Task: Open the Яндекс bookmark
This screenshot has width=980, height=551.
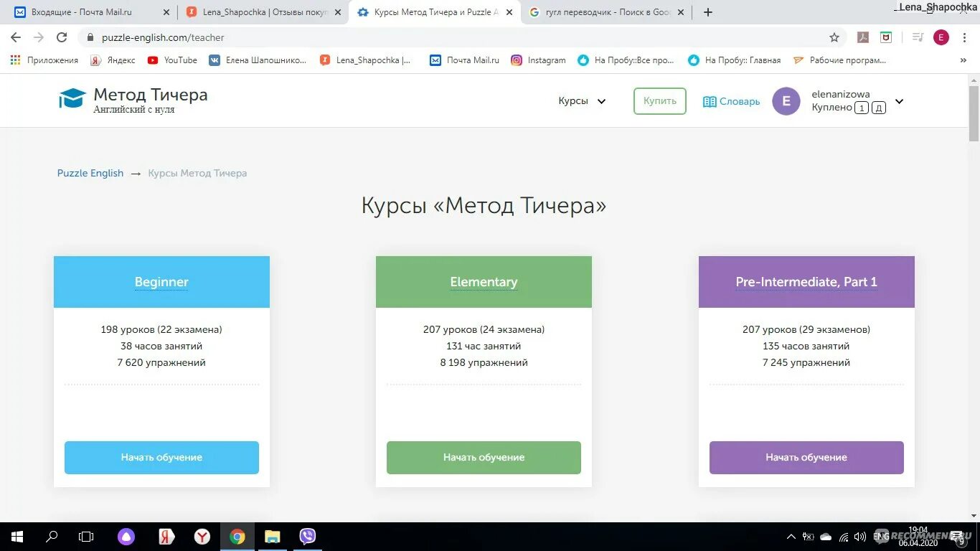Action: click(113, 60)
